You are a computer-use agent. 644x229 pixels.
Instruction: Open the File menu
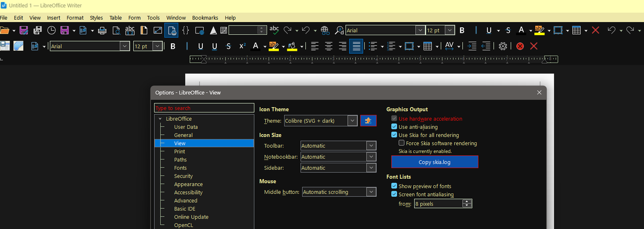4,18
